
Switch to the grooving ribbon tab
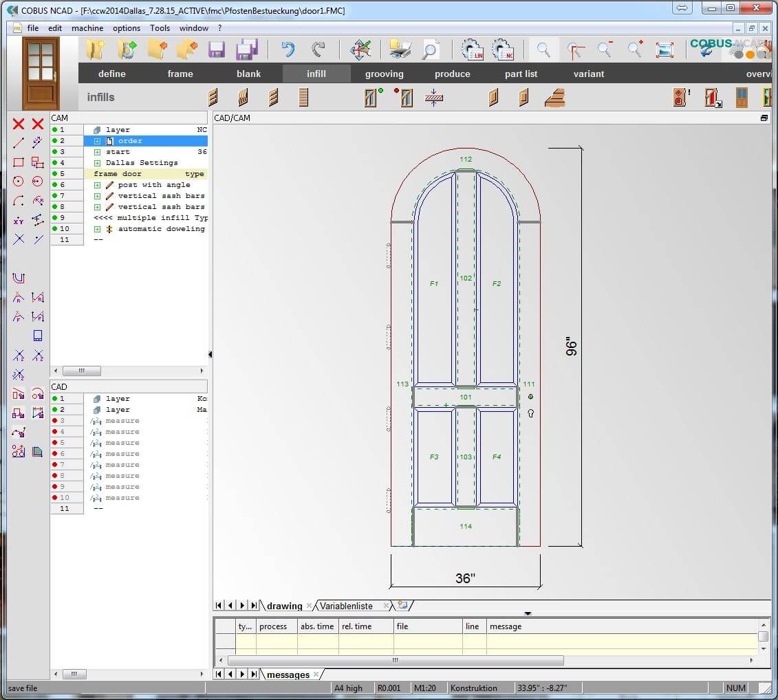click(x=384, y=74)
